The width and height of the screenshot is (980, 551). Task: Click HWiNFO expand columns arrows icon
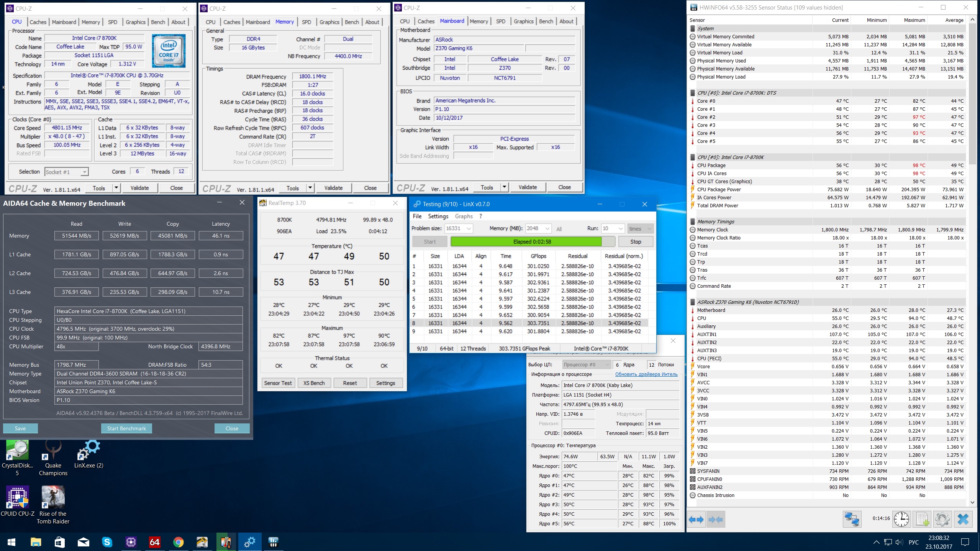click(x=696, y=520)
